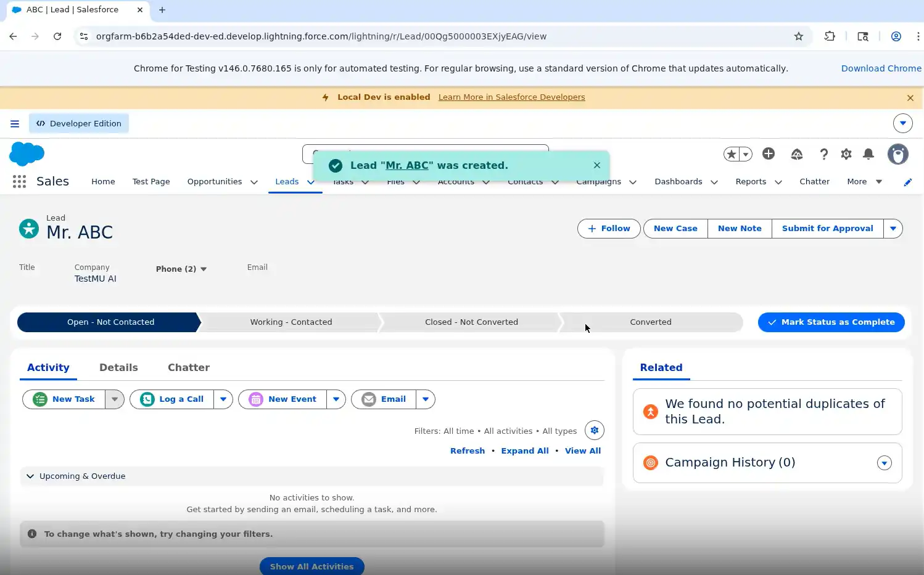This screenshot has width=924, height=575.
Task: Click the pencil icon to edit navigation bar
Action: point(908,182)
